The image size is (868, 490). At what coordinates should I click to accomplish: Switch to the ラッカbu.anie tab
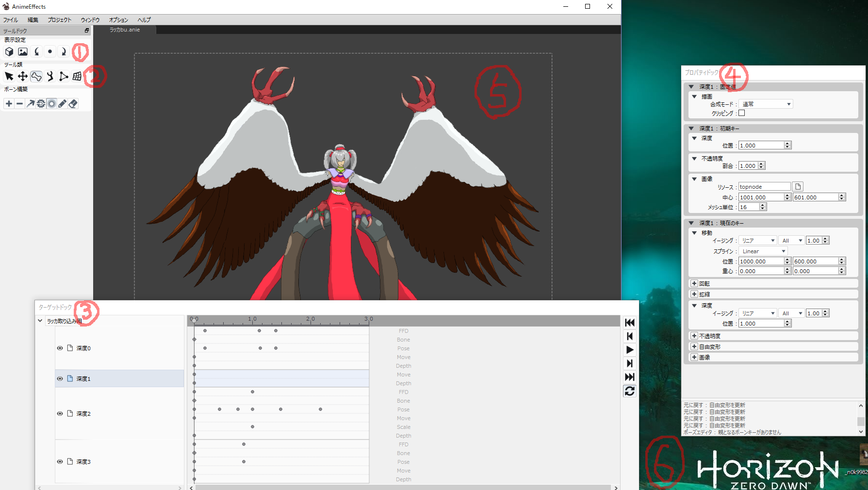pos(125,30)
